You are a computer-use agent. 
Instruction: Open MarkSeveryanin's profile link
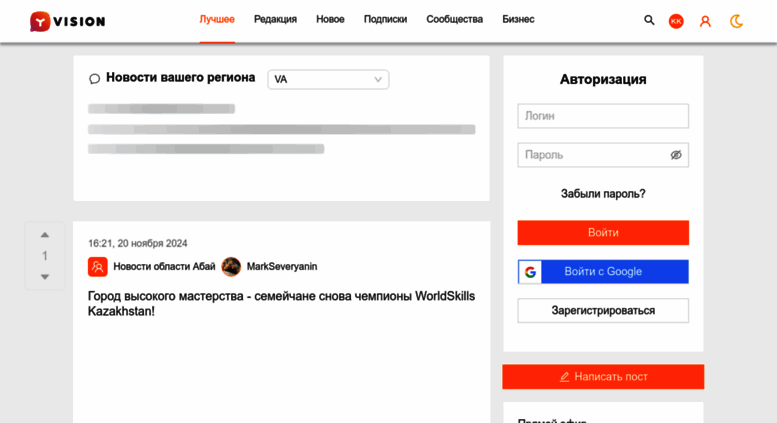coord(282,266)
